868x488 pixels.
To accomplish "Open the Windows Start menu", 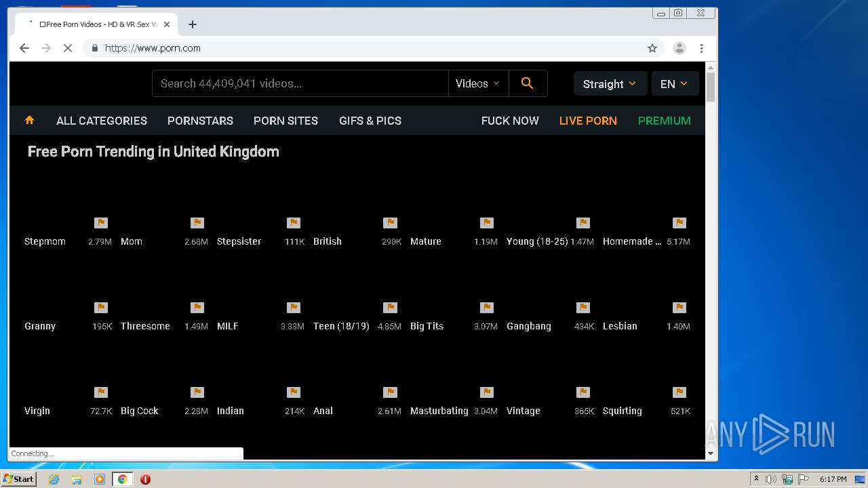I will (x=18, y=479).
